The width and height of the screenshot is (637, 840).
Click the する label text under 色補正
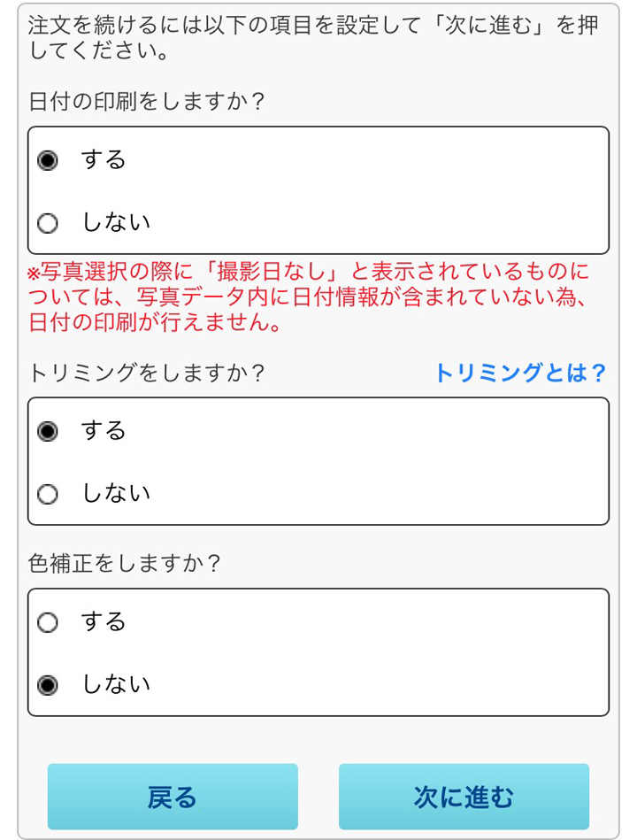pyautogui.click(x=104, y=622)
